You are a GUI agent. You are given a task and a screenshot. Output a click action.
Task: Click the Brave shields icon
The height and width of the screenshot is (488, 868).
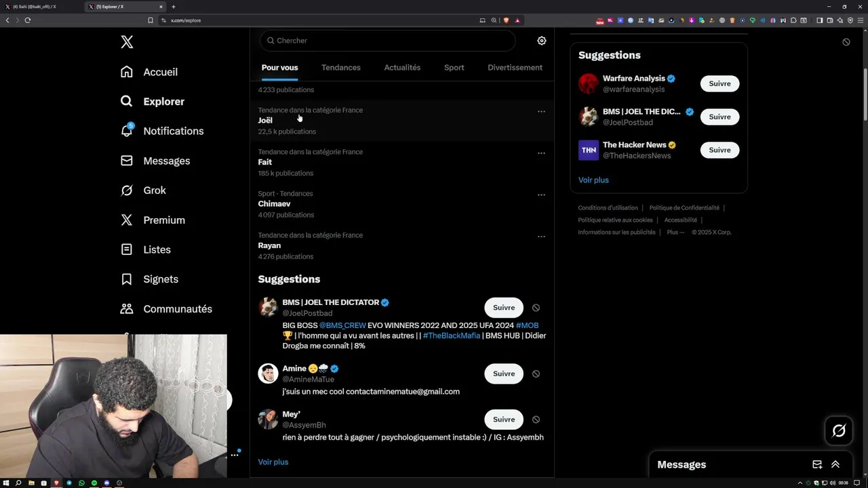[x=506, y=20]
